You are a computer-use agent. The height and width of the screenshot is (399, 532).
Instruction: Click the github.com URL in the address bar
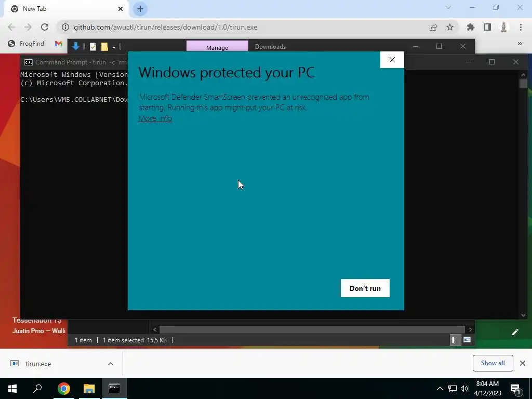(166, 27)
